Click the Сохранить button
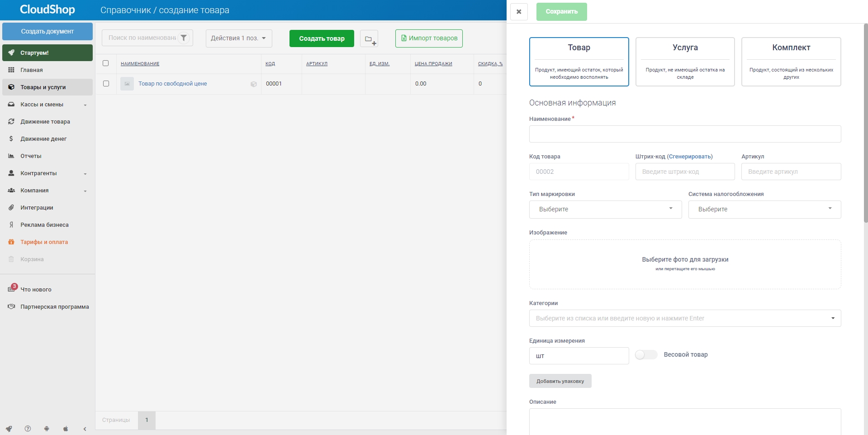Image resolution: width=868 pixels, height=435 pixels. (561, 12)
